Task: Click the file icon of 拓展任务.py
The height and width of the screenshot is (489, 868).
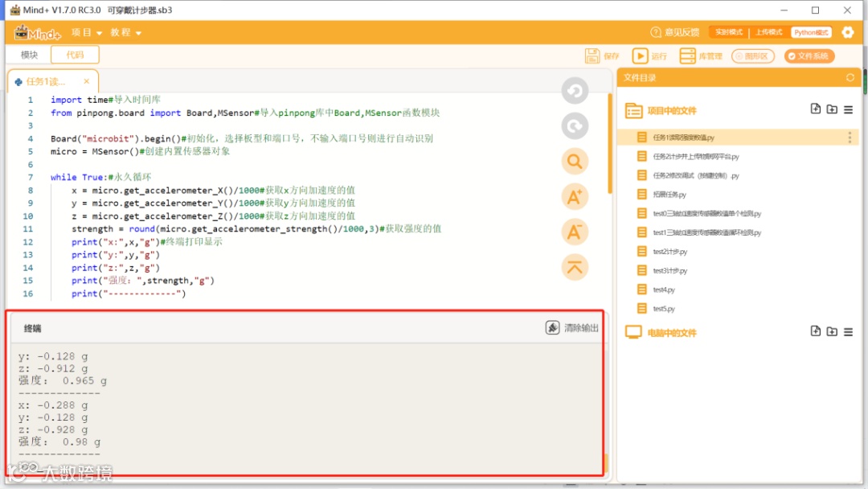Action: click(641, 194)
